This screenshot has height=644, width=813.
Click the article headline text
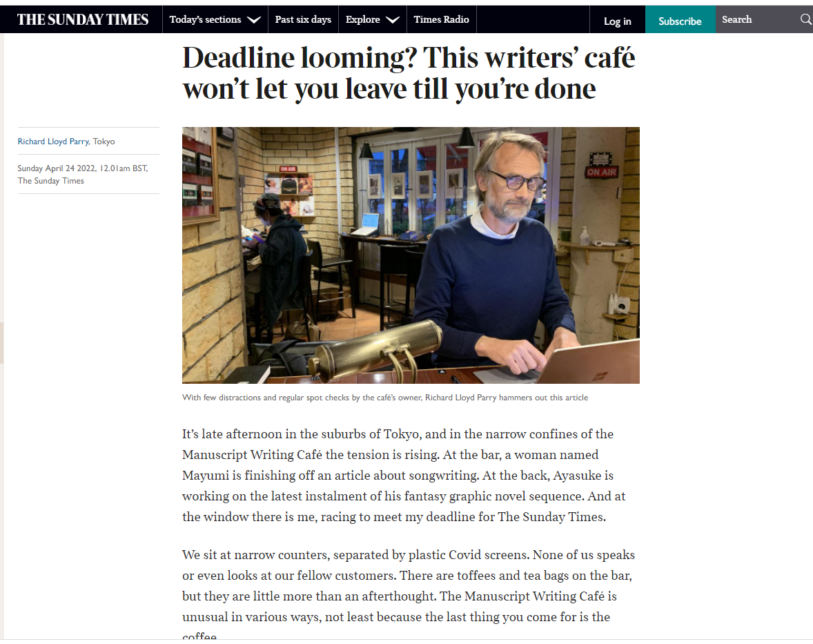pos(409,73)
